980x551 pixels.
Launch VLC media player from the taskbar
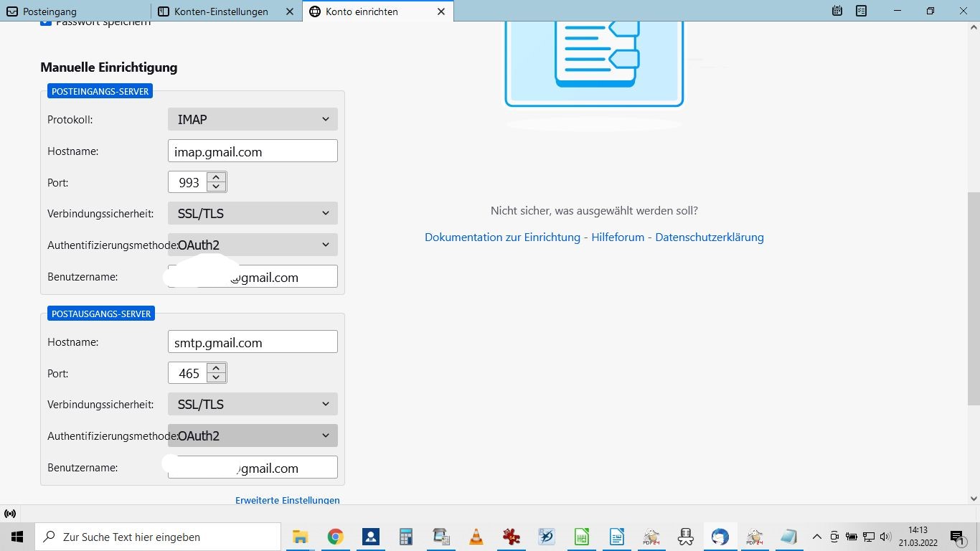click(476, 537)
